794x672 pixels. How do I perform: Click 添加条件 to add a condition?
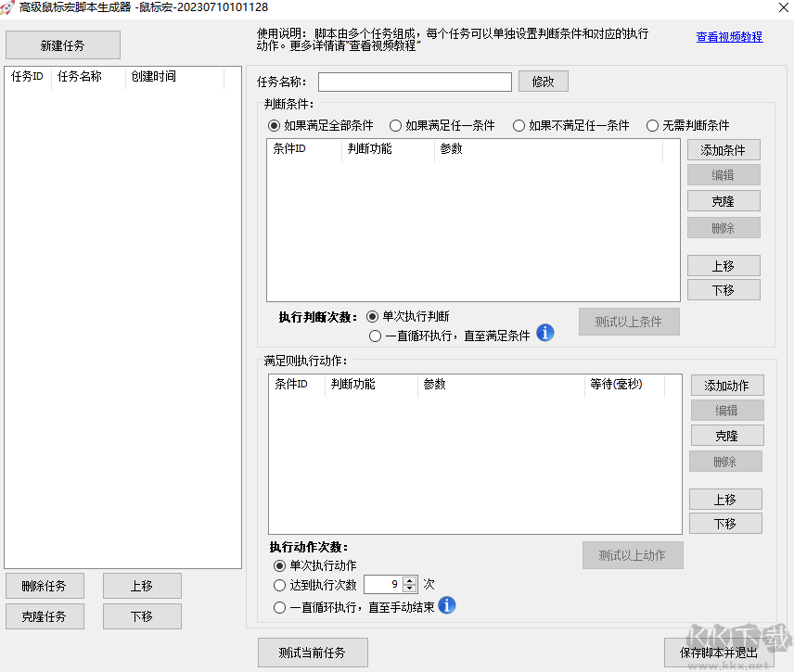(x=724, y=149)
